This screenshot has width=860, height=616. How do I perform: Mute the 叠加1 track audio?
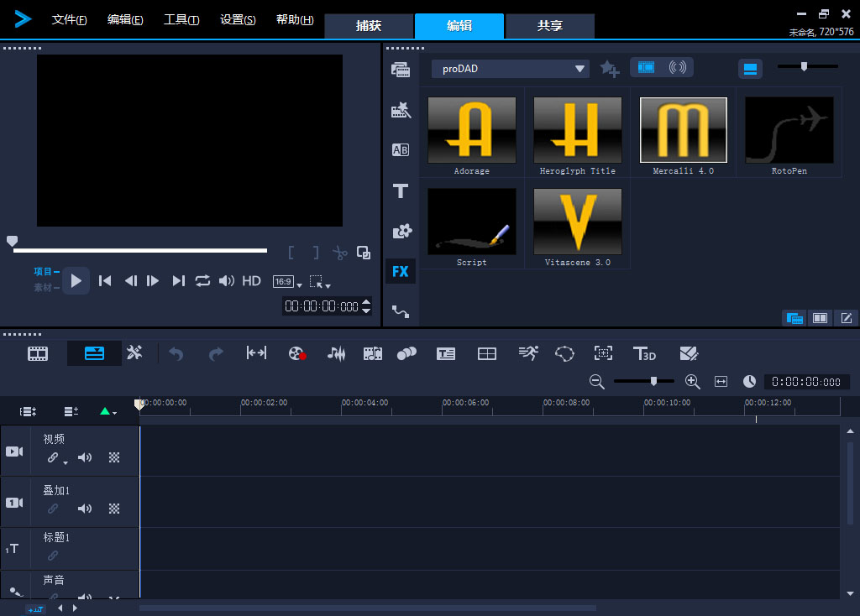point(85,509)
